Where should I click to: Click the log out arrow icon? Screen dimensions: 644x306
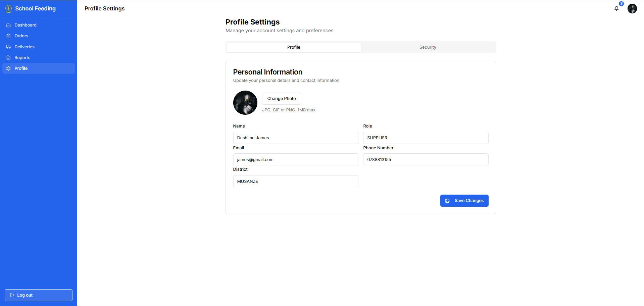click(12, 295)
